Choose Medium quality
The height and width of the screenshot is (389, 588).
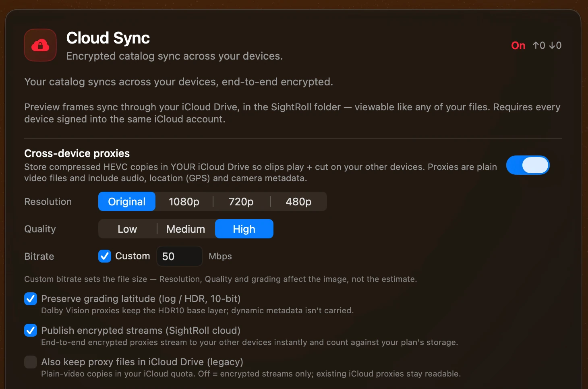(x=186, y=229)
